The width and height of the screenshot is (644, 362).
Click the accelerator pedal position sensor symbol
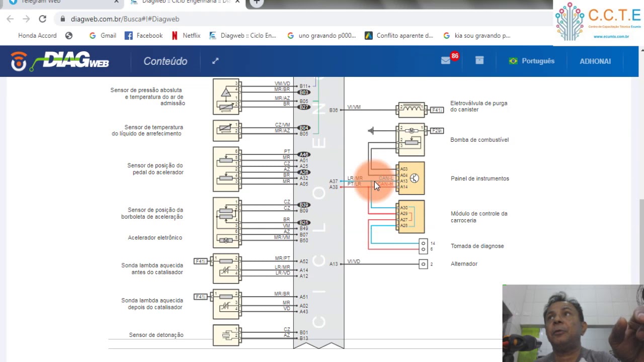tap(226, 169)
